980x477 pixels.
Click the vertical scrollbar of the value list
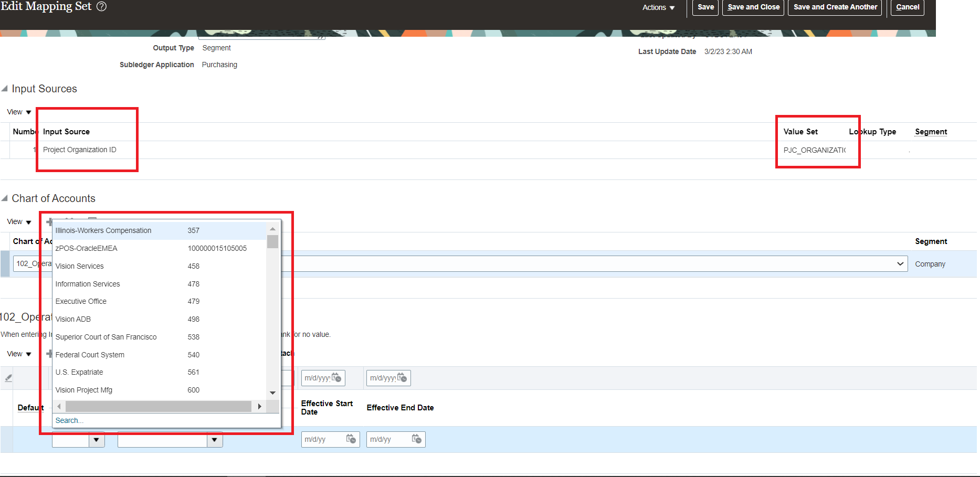(x=272, y=241)
